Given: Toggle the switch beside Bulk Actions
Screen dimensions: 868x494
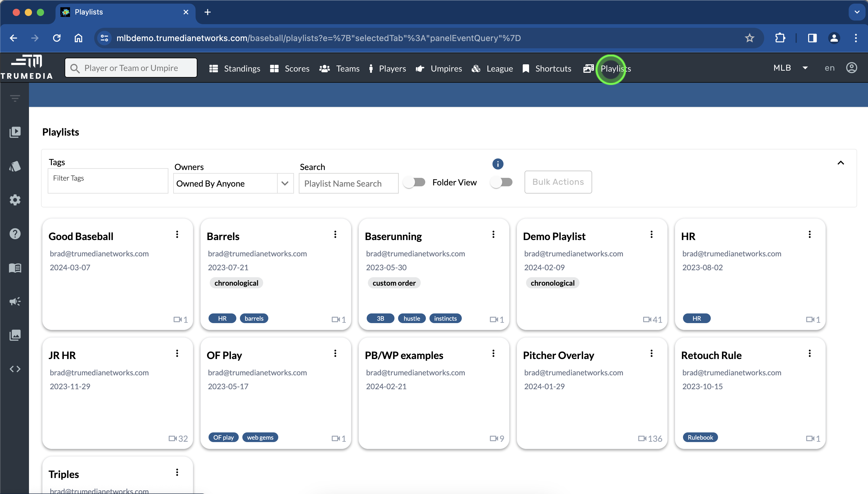Looking at the screenshot, I should [501, 182].
